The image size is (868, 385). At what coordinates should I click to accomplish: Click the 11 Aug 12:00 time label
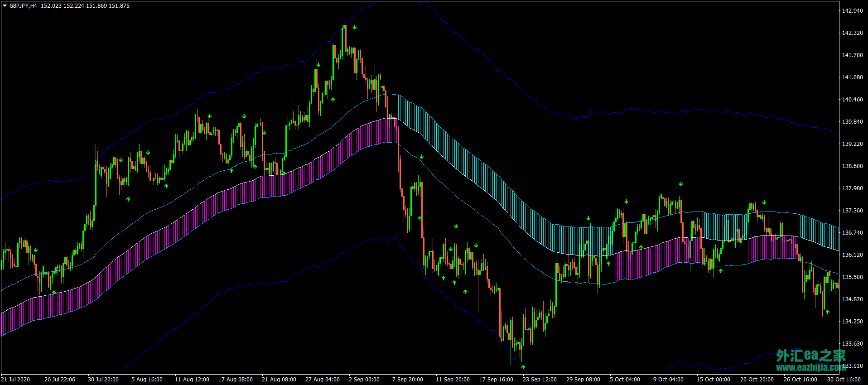click(x=192, y=380)
